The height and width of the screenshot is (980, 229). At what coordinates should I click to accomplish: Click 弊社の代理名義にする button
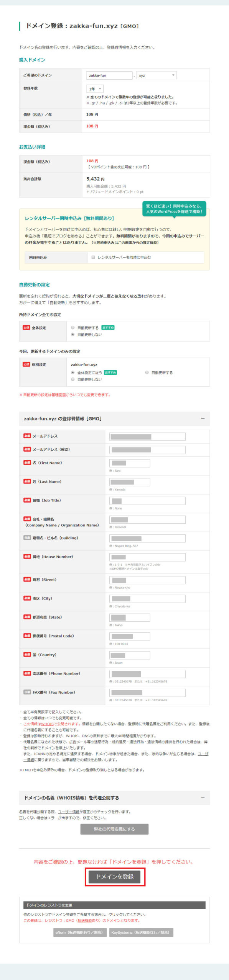point(114,829)
